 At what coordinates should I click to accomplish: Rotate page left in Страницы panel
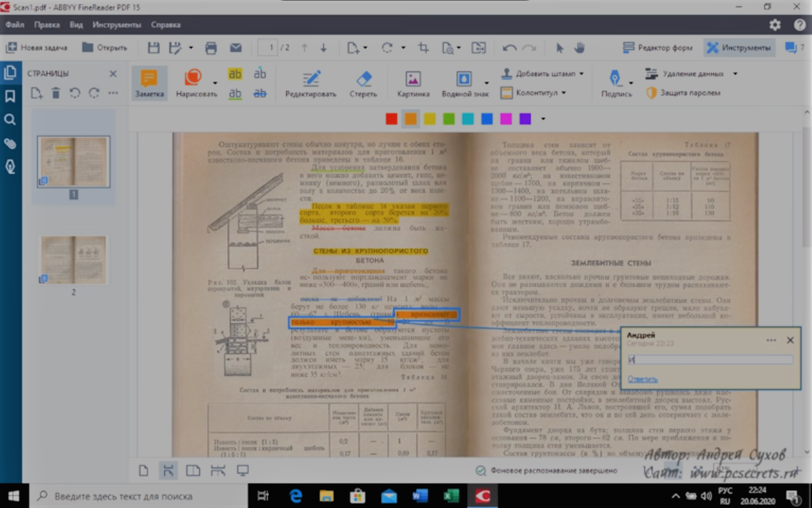pyautogui.click(x=75, y=93)
